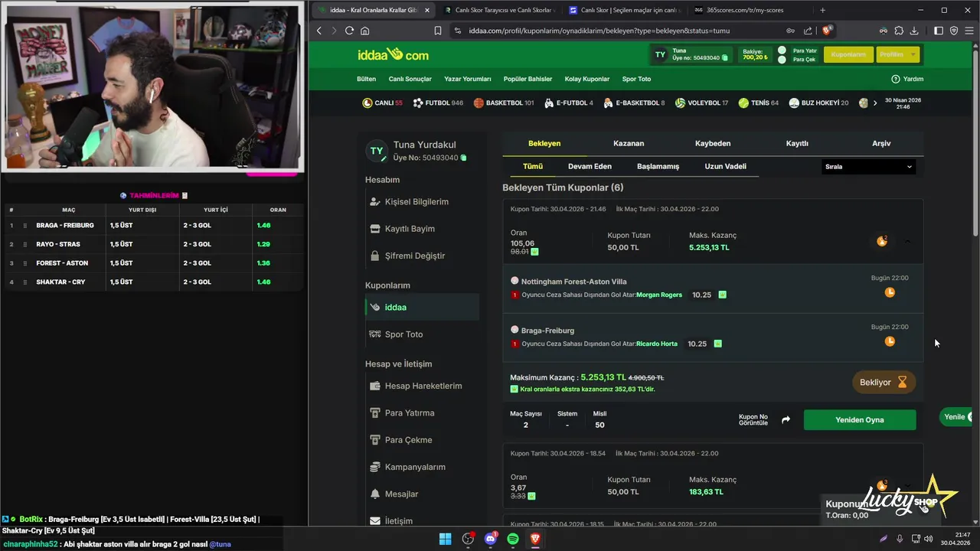Open the Yardım help icon
The width and height of the screenshot is (980, 551).
coord(896,79)
